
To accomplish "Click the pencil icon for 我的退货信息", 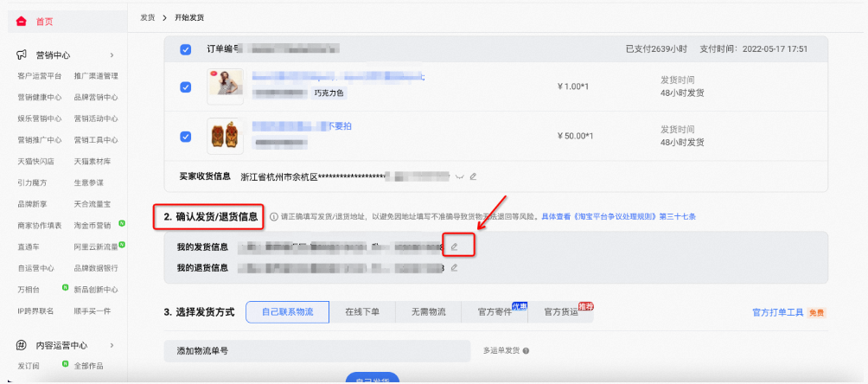I will 455,267.
